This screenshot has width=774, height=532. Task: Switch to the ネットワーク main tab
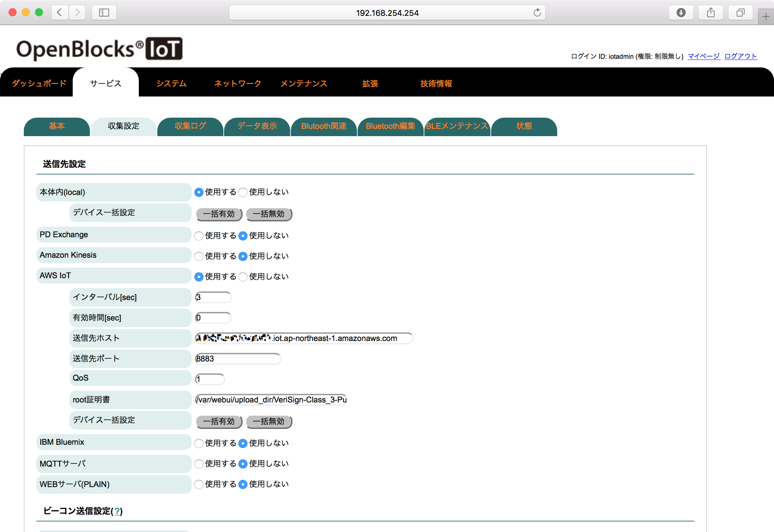[238, 83]
